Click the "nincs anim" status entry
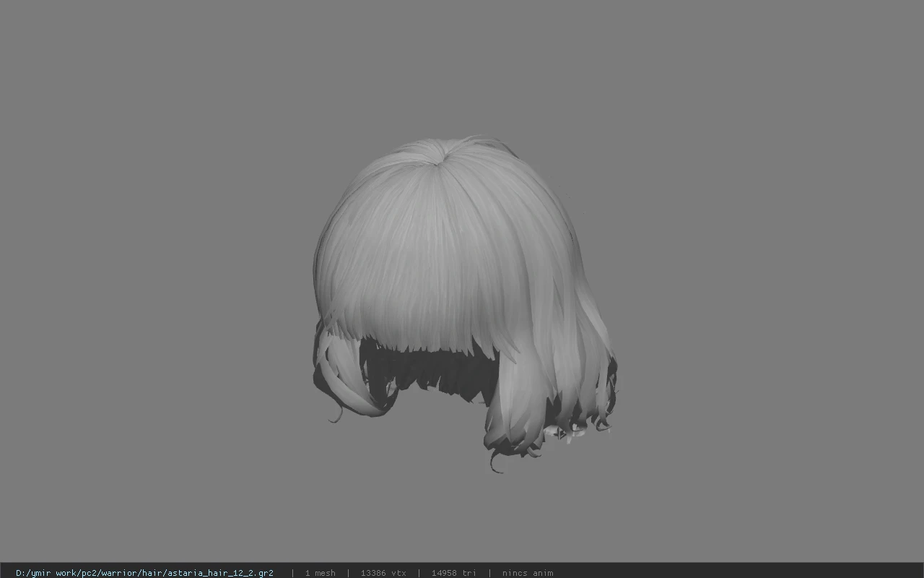924x578 pixels. click(x=528, y=573)
